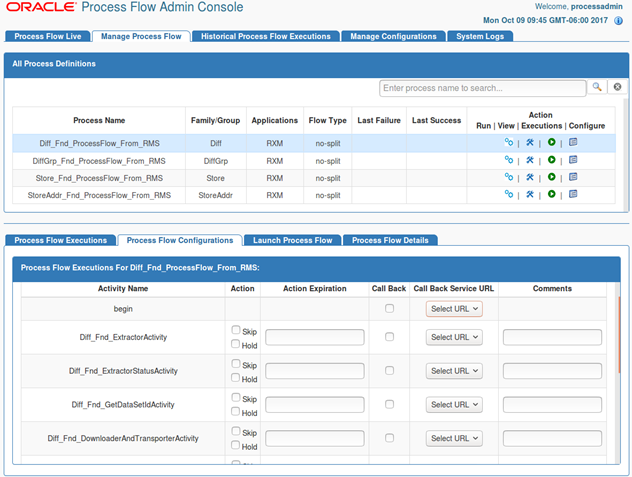This screenshot has height=477, width=632.
Task: Click the magnifier search icon
Action: click(597, 87)
